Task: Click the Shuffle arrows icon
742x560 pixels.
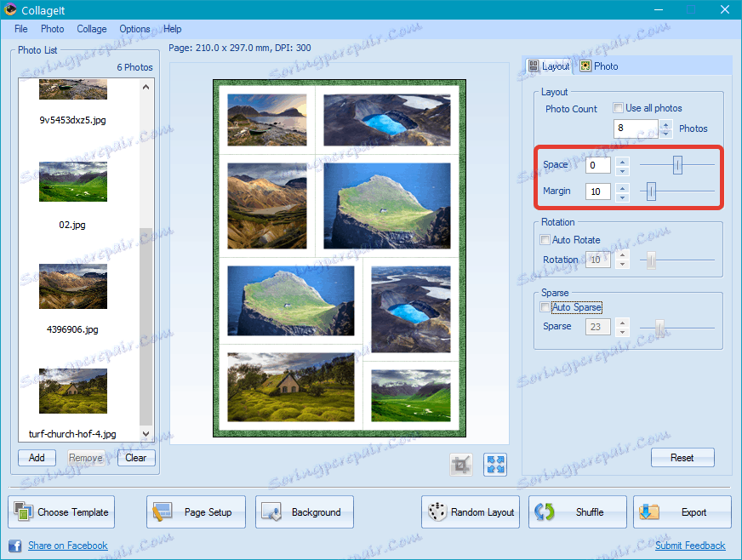Action: point(545,511)
